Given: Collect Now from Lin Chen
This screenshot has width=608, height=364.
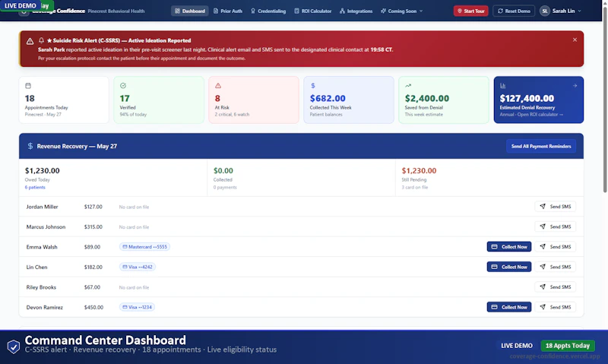Looking at the screenshot, I should [x=509, y=267].
